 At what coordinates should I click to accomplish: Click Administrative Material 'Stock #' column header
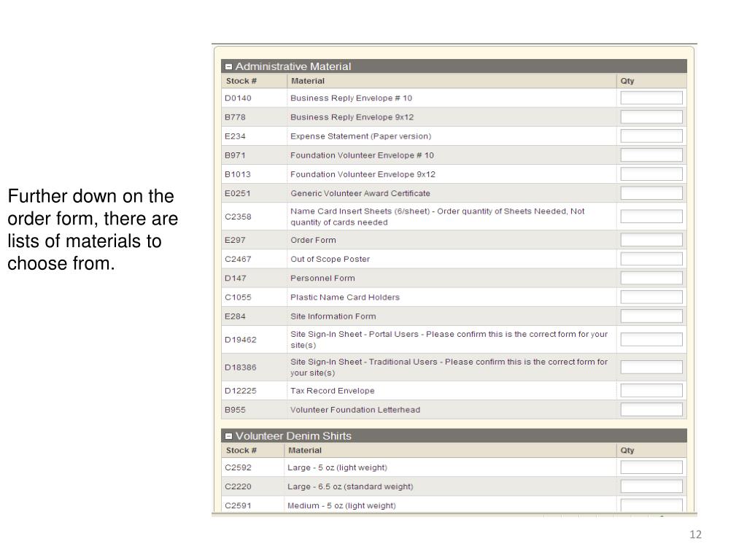(241, 81)
